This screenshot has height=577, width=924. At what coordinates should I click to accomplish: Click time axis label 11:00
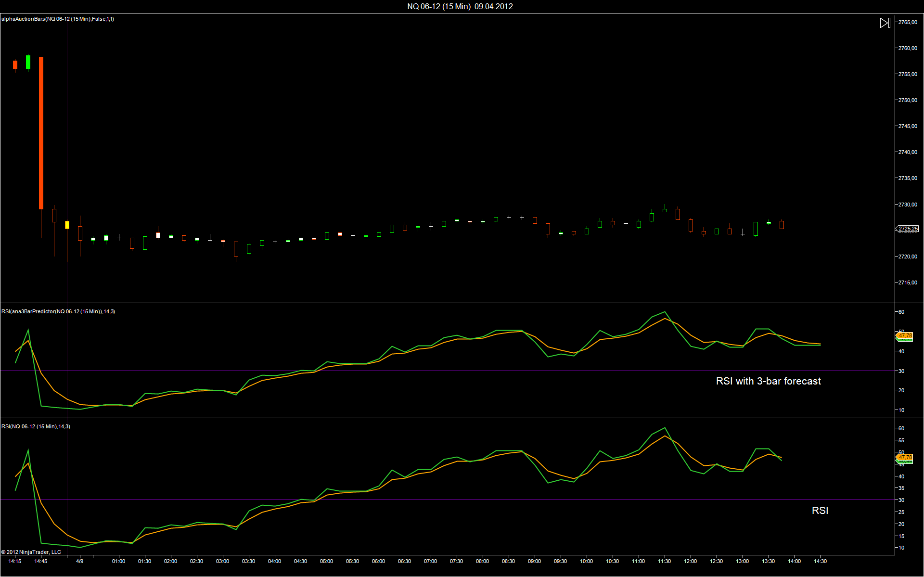(x=639, y=561)
